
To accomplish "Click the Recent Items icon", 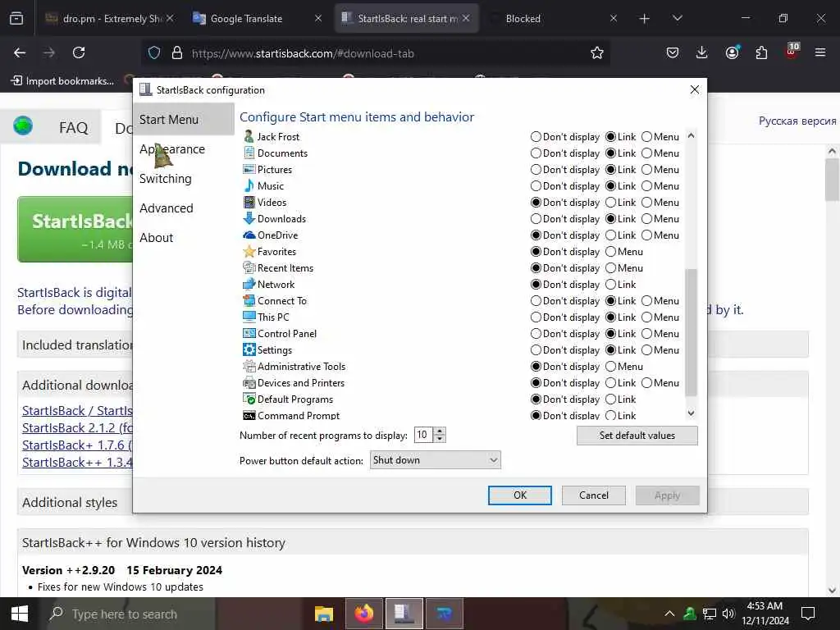I will coord(249,268).
